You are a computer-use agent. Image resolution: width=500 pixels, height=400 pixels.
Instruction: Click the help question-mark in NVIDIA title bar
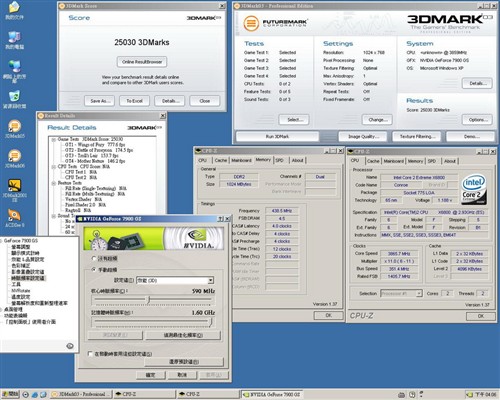coord(220,219)
